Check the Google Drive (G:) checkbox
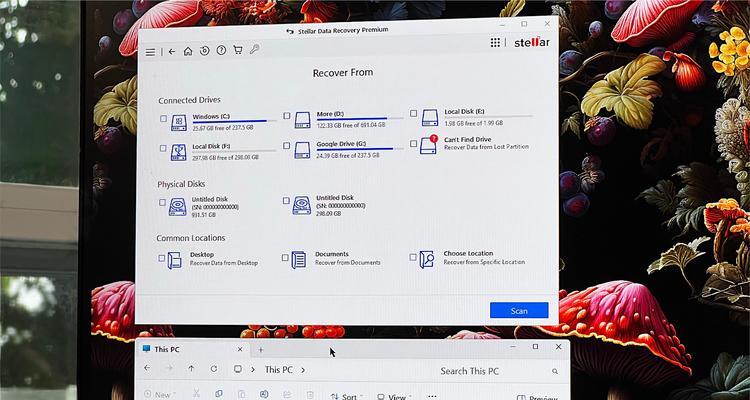Viewport: 750px width, 400px height. [286, 145]
